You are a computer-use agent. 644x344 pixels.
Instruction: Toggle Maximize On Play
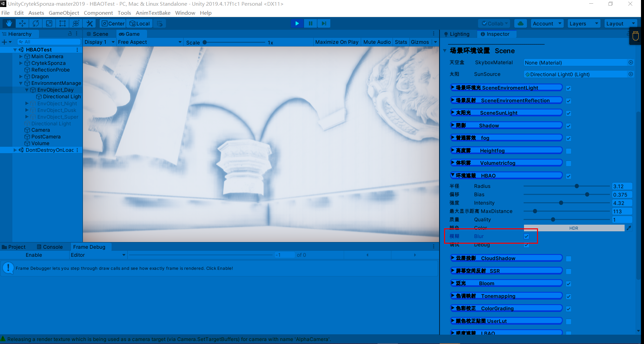click(x=337, y=42)
